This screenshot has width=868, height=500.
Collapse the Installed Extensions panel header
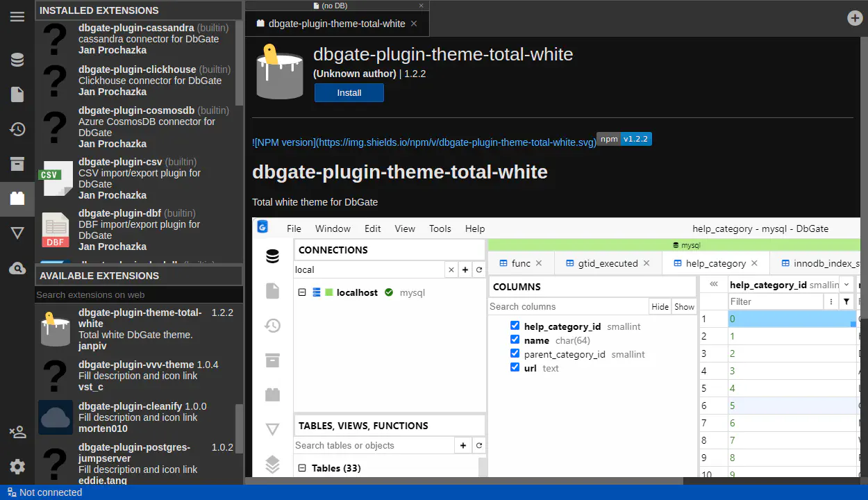pos(139,10)
